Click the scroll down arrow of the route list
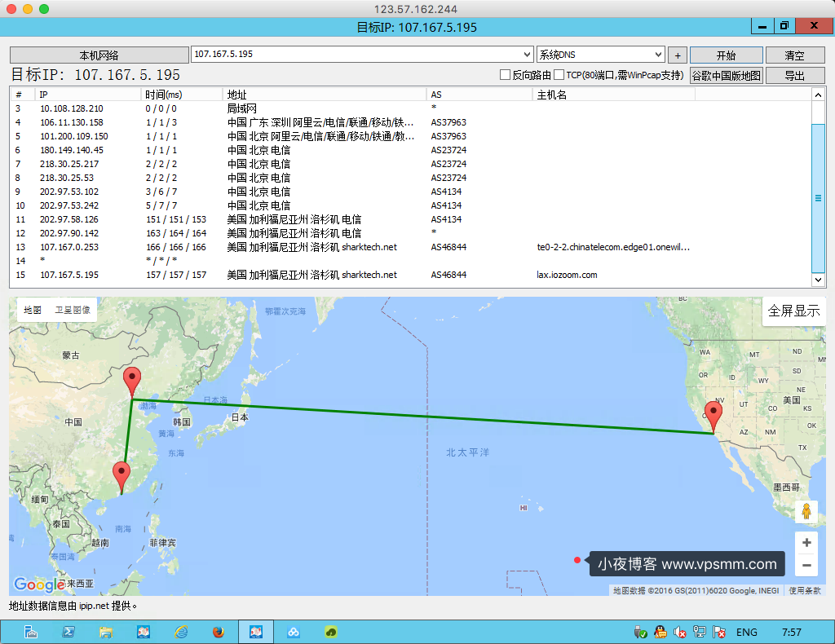 [x=818, y=280]
